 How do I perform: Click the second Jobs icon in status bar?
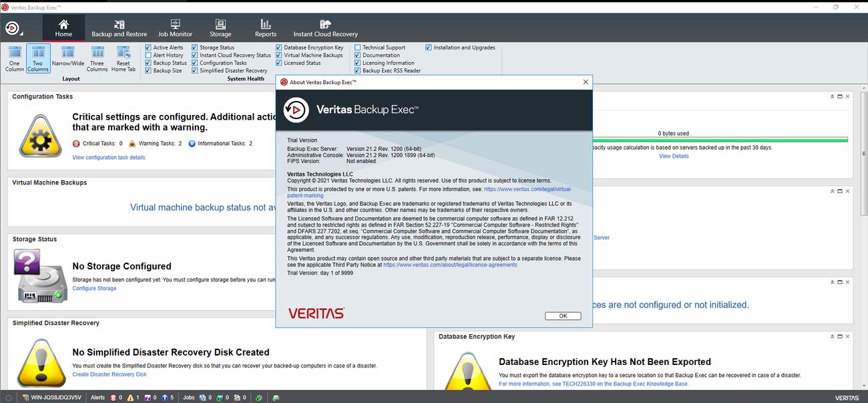220,398
